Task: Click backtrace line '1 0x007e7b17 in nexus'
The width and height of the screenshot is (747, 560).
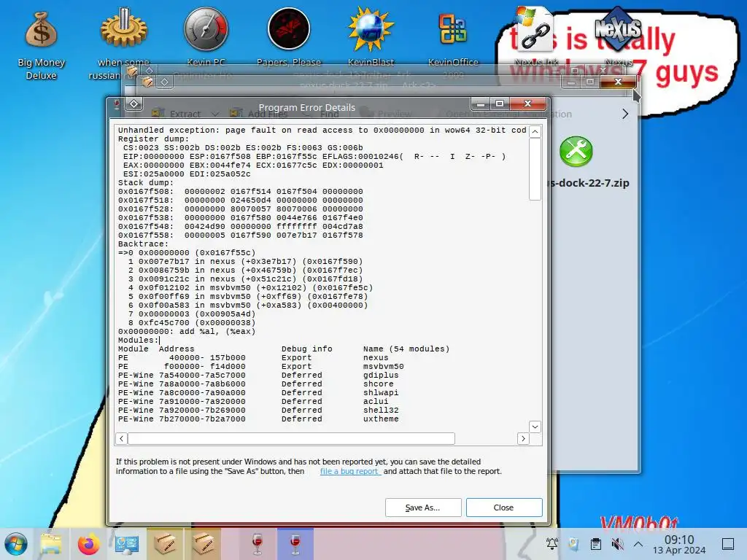Action: coord(245,262)
